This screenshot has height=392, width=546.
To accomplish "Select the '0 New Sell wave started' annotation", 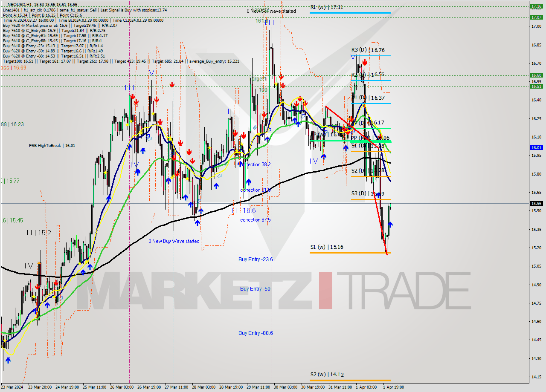I will click(271, 11).
